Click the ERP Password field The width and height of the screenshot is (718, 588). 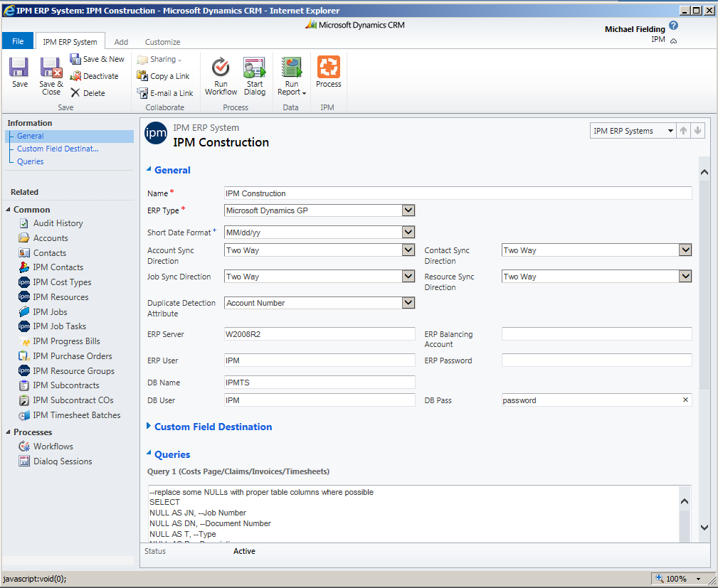(x=596, y=360)
